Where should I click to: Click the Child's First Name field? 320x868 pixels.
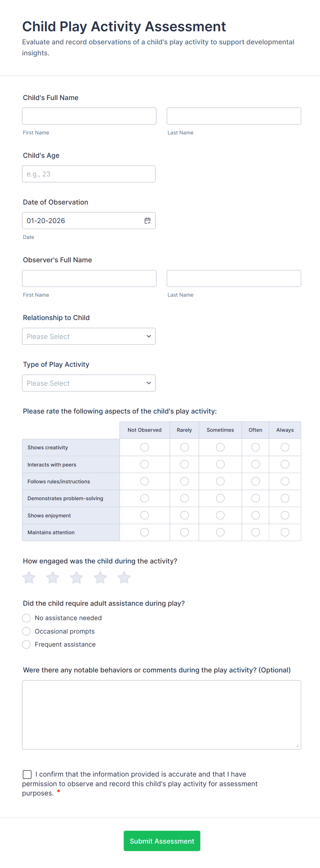click(x=89, y=116)
